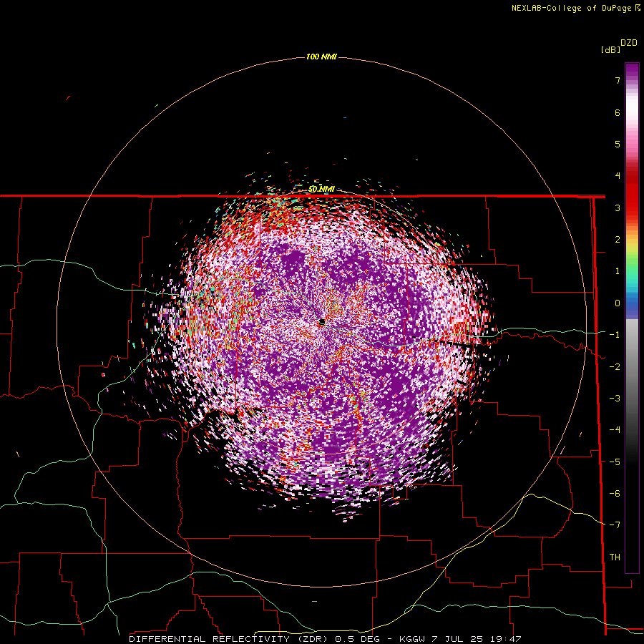Click legend value 3
Image resolution: width=644 pixels, height=644 pixels.
coord(618,208)
